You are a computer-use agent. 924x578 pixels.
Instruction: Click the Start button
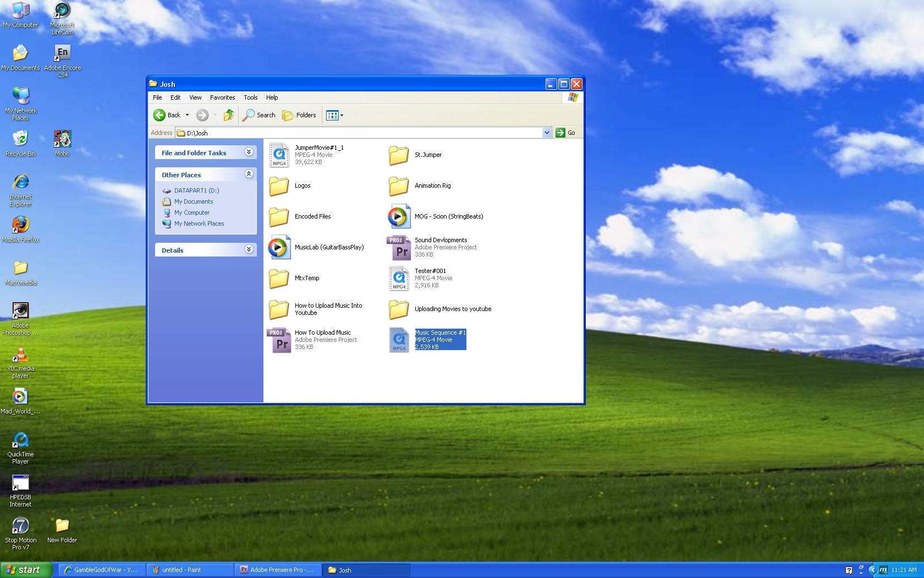tap(26, 570)
